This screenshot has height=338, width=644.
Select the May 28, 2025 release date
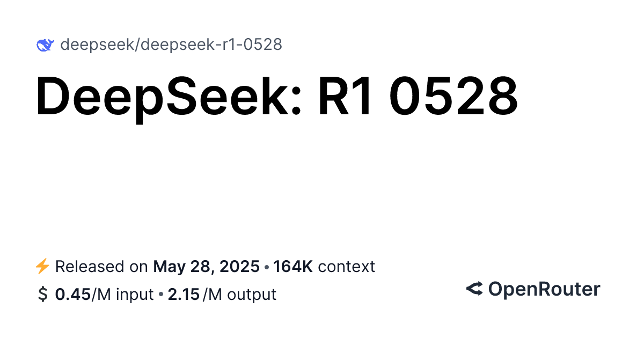207,267
